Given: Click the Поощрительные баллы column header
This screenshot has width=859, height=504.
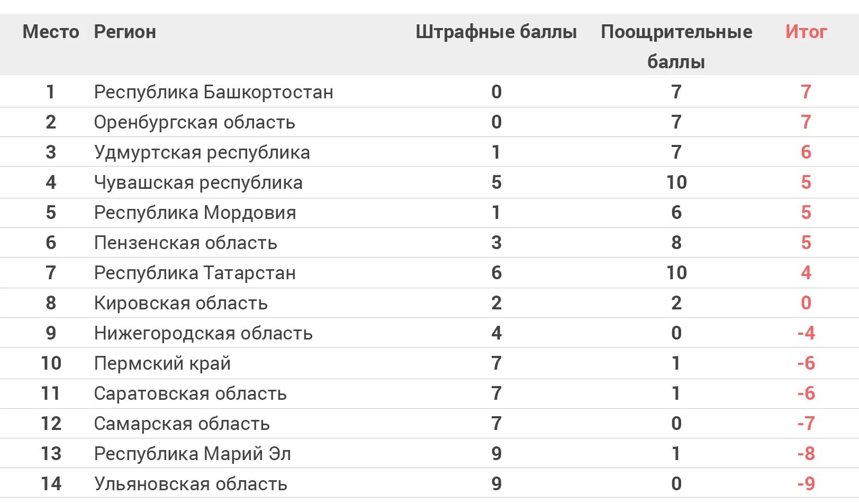Looking at the screenshot, I should [x=676, y=47].
